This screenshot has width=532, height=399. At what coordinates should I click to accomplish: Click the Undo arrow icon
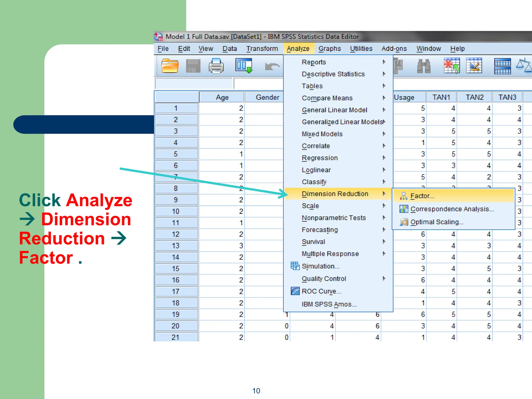(x=272, y=66)
